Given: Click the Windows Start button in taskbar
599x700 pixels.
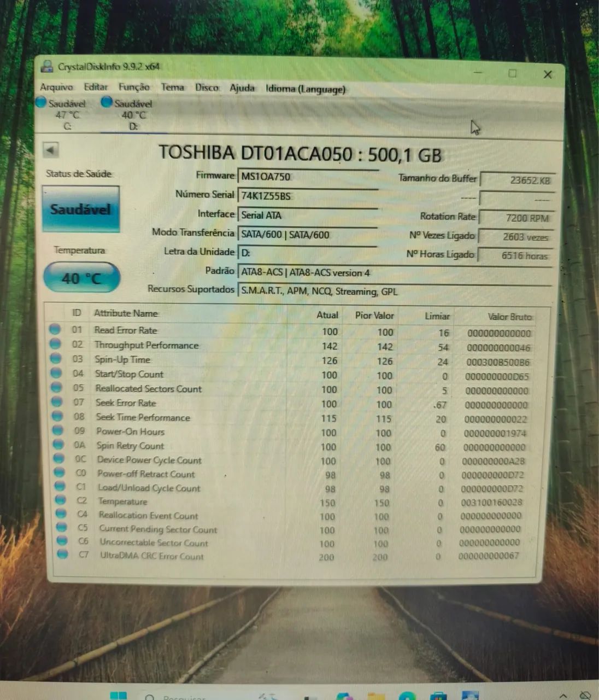Looking at the screenshot, I should 118,696.
